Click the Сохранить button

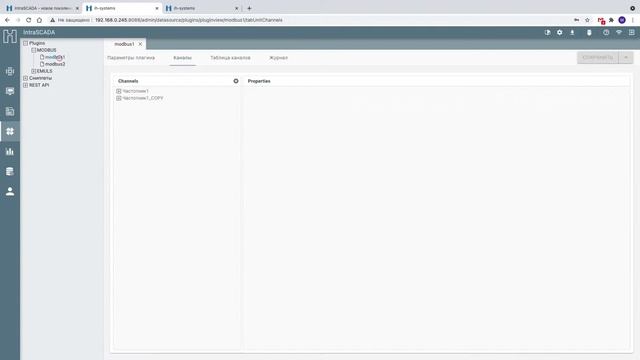(598, 58)
